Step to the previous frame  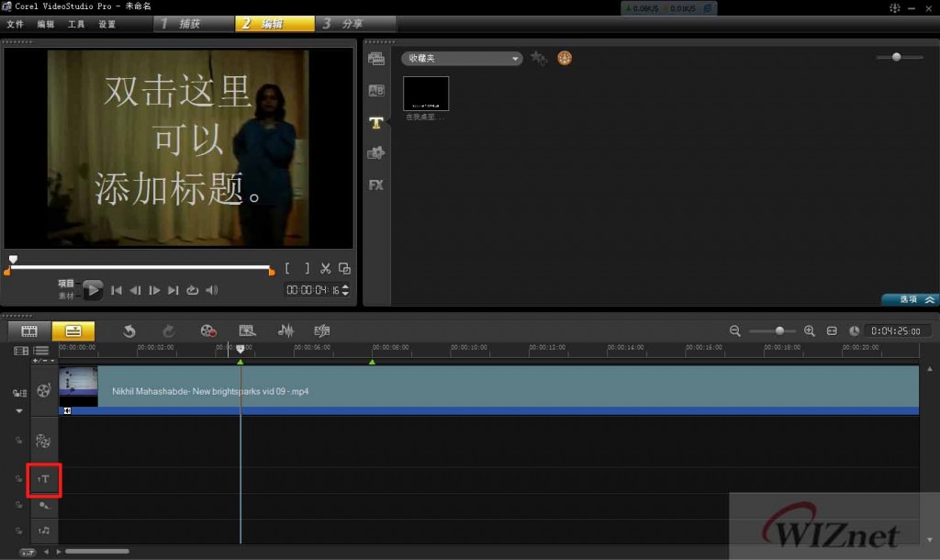coord(136,290)
